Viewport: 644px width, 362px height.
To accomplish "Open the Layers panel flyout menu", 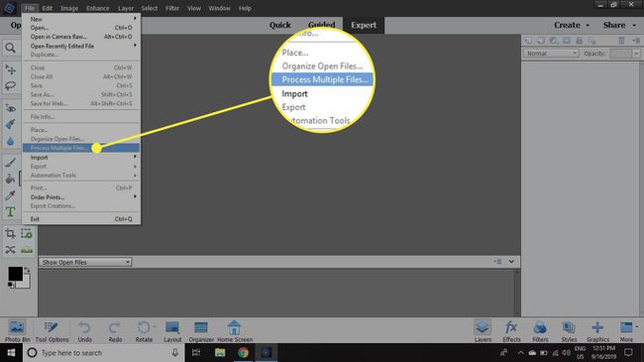I will pyautogui.click(x=636, y=41).
